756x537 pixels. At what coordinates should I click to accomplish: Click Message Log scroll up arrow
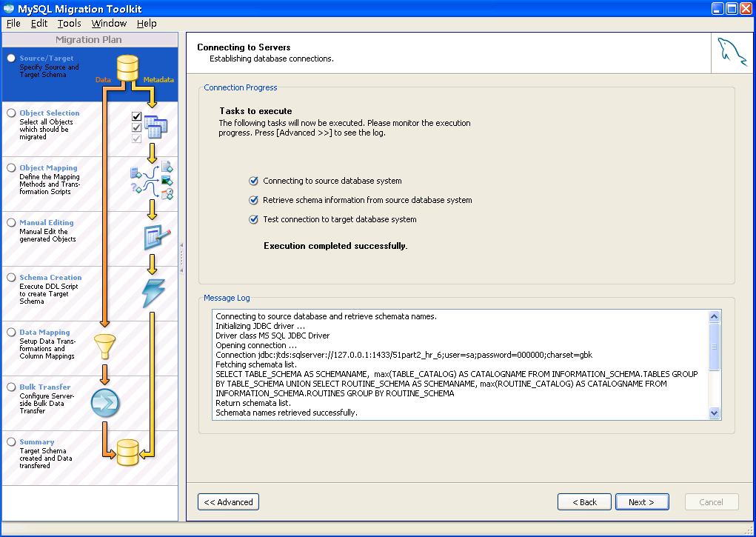pyautogui.click(x=714, y=316)
